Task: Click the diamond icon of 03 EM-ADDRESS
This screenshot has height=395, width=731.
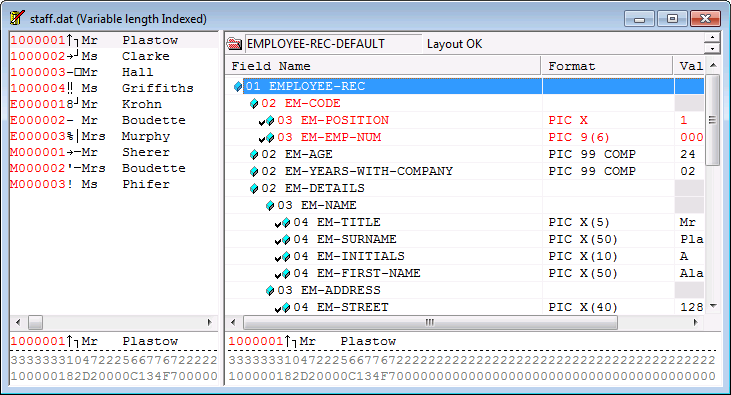Action: coord(270,291)
